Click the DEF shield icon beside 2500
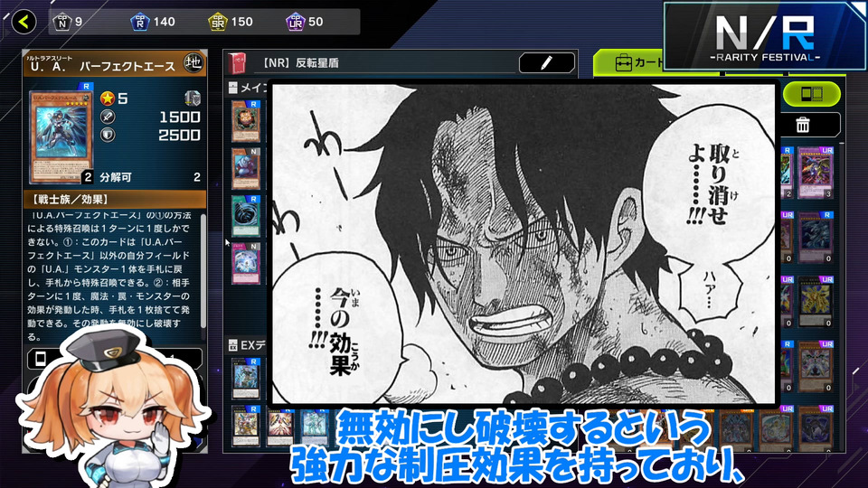This screenshot has height=488, width=868. tap(108, 135)
